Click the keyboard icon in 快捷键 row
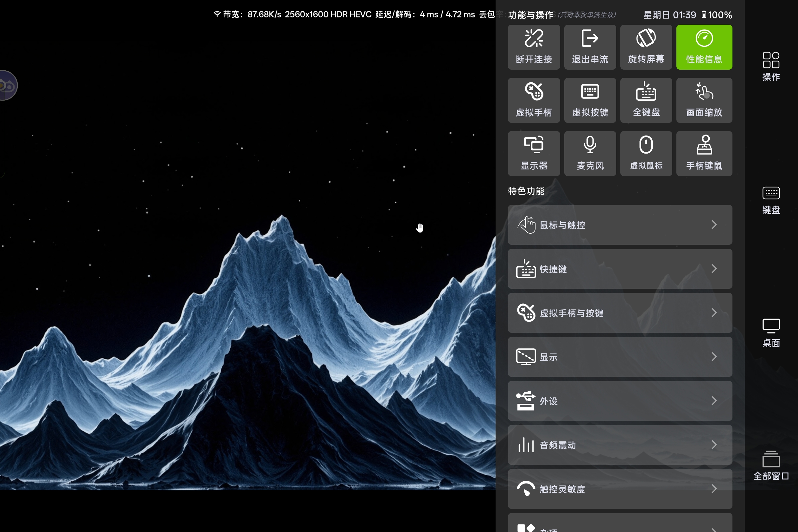Viewport: 798px width, 532px height. click(x=526, y=269)
